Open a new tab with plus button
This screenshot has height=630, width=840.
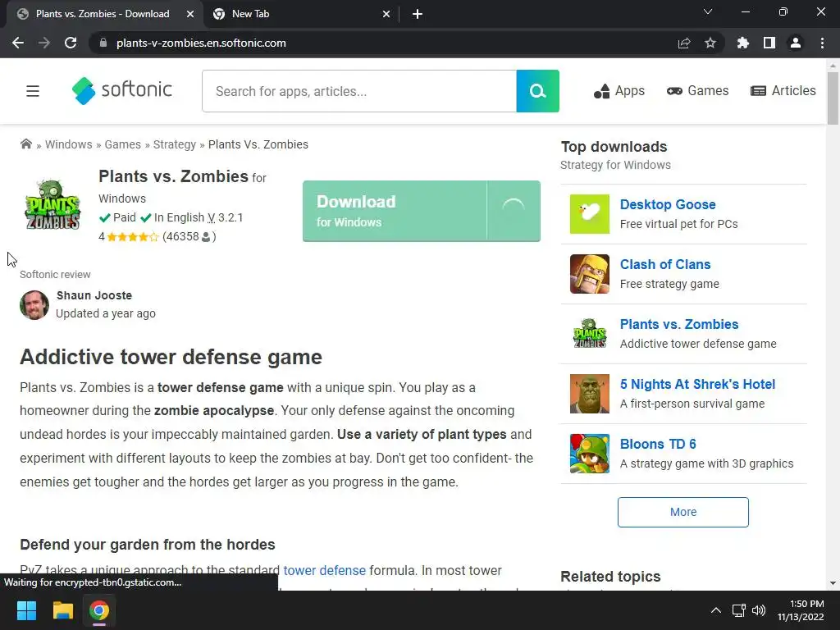point(418,14)
